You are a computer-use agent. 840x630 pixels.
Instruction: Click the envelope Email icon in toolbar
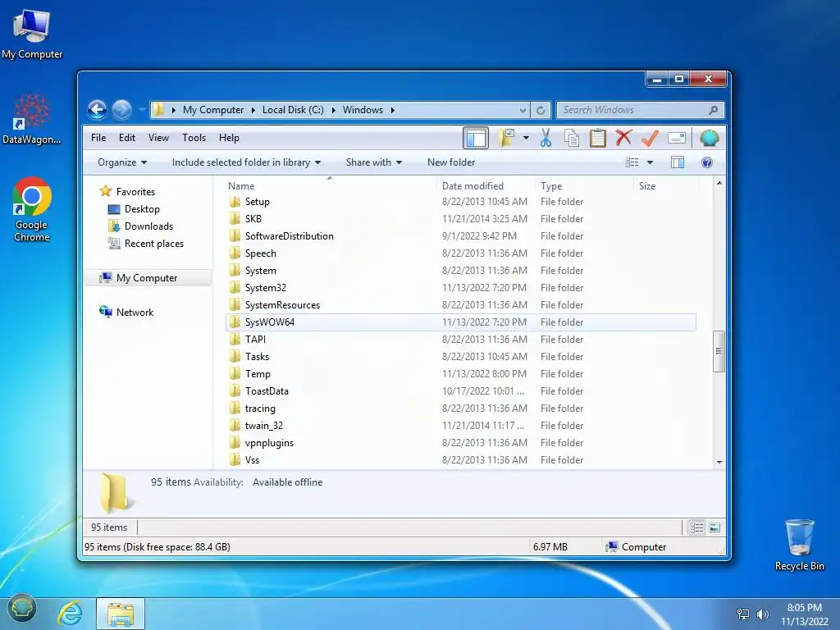click(677, 138)
